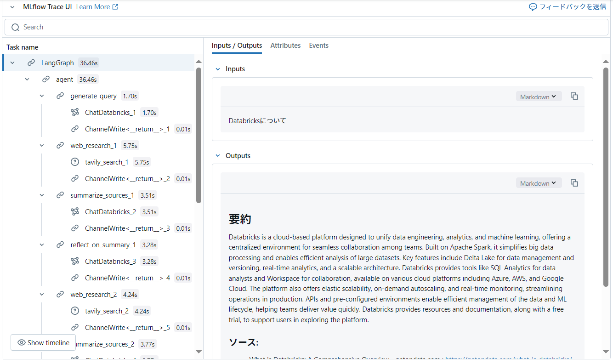Collapse the MLflow Trace UI section
Image resolution: width=613 pixels, height=364 pixels.
click(x=12, y=7)
